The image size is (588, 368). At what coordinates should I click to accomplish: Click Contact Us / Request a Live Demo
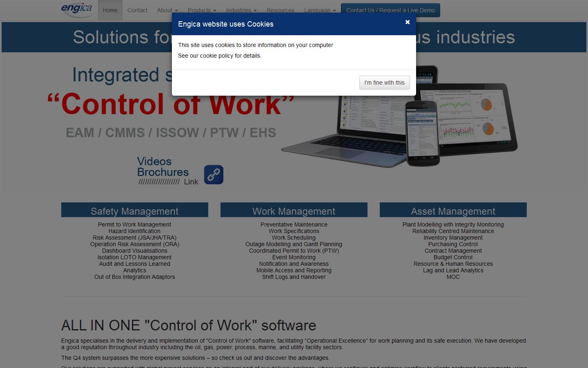[x=390, y=10]
